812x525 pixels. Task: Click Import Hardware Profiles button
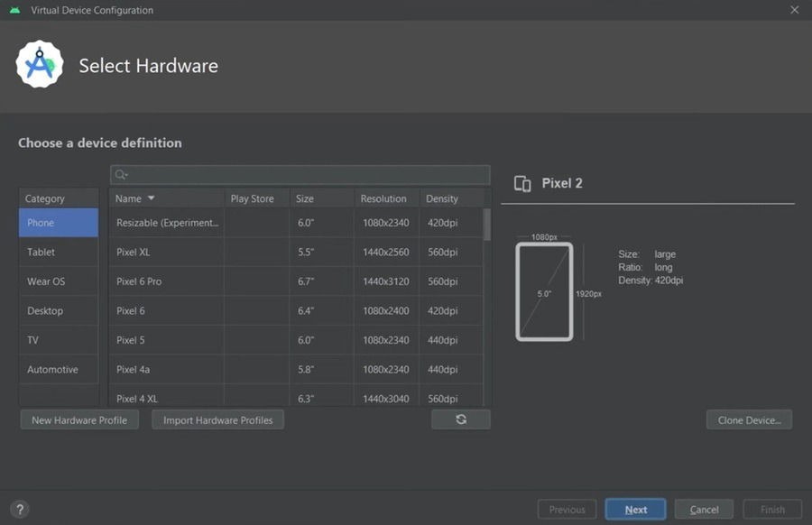pyautogui.click(x=218, y=420)
